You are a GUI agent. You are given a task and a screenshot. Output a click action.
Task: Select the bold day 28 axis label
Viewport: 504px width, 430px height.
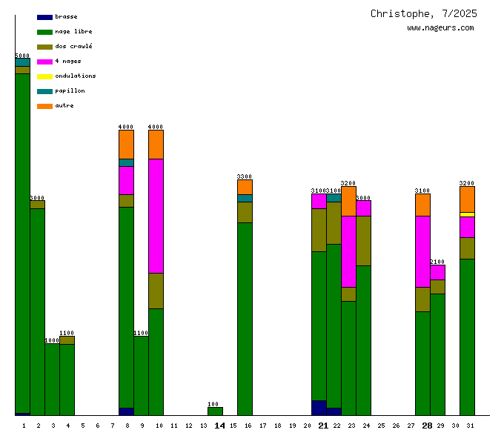pyautogui.click(x=427, y=426)
